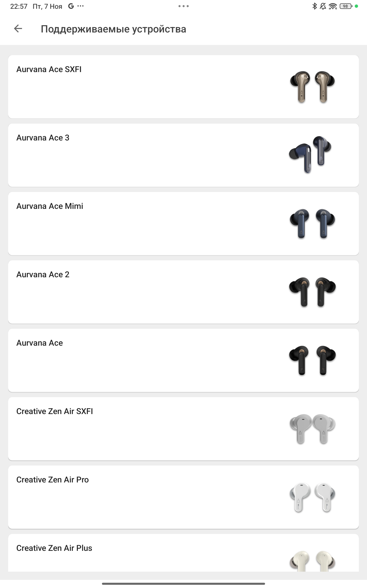The height and width of the screenshot is (588, 367).
Task: Open the Creative Zen Air SXFI entry
Action: pos(54,411)
